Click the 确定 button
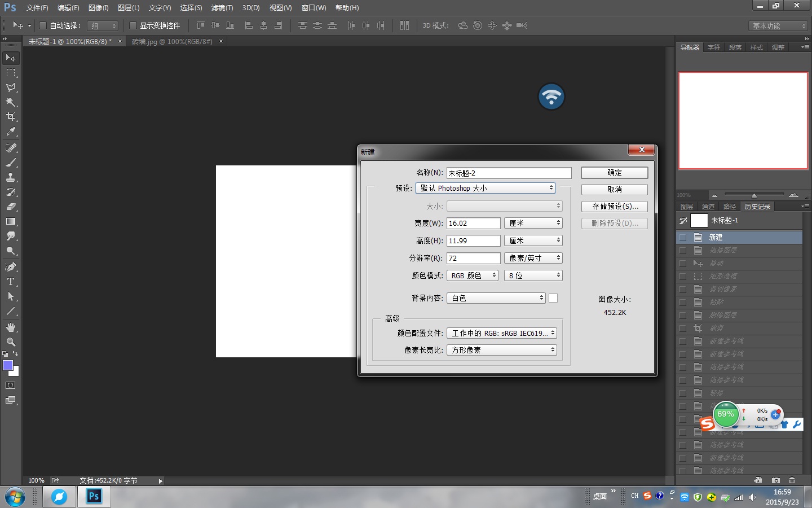The height and width of the screenshot is (508, 812). [614, 173]
